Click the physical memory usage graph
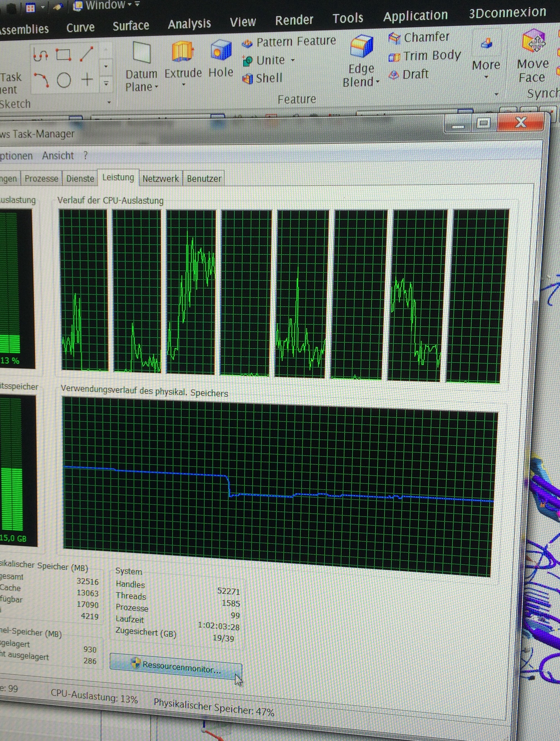Screen dimensions: 560x741 [x=278, y=486]
